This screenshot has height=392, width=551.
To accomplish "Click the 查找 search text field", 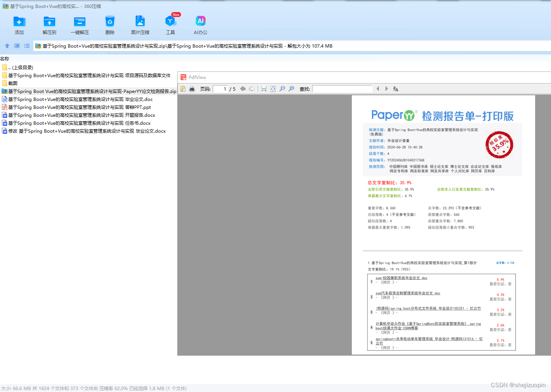I will pos(342,89).
